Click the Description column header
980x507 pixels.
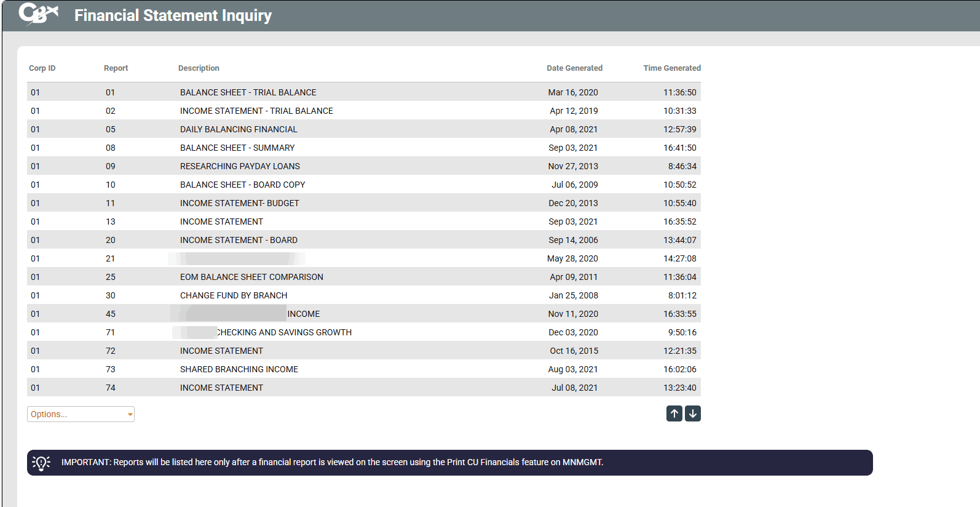coord(199,68)
